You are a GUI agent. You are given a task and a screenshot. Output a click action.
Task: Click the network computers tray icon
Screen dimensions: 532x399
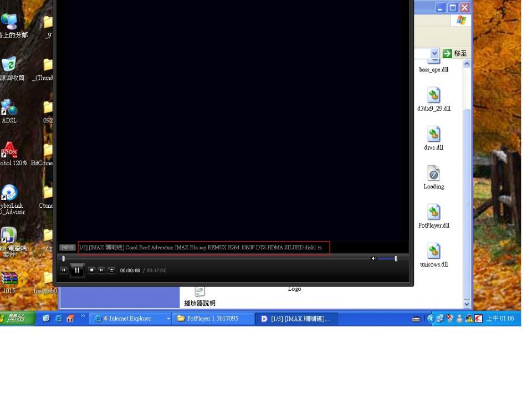(441, 319)
